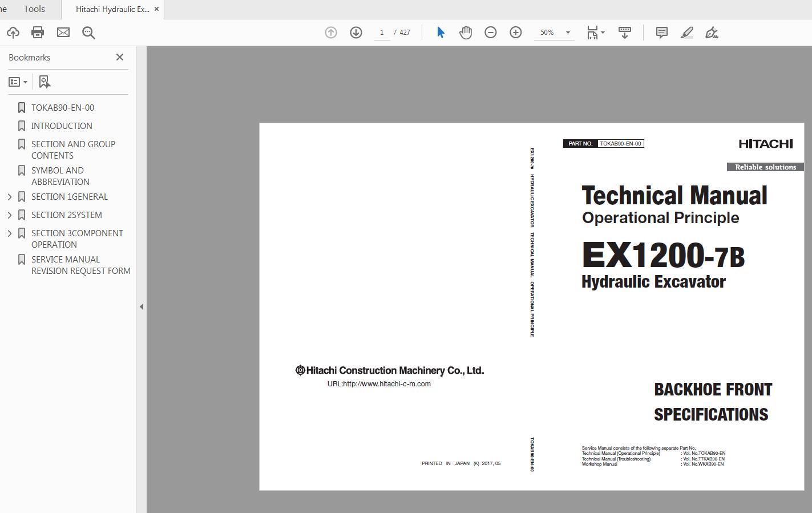Print the document with the printer icon

[x=38, y=33]
